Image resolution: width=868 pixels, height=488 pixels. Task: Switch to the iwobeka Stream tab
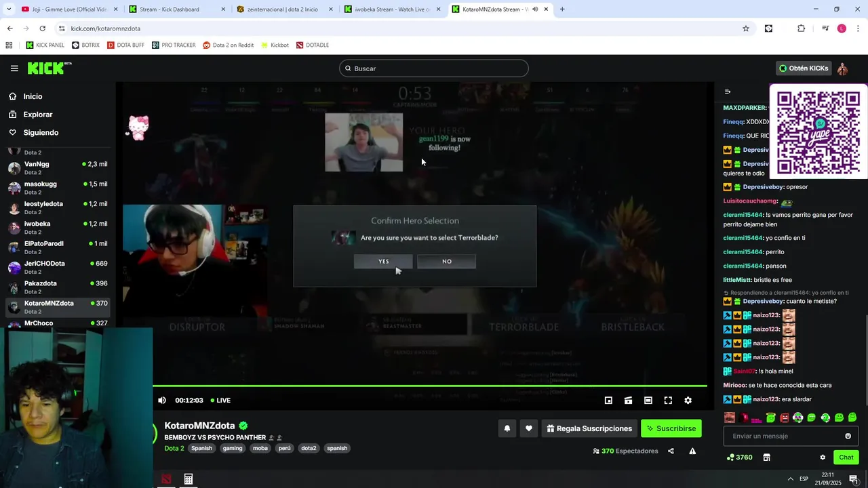point(393,9)
